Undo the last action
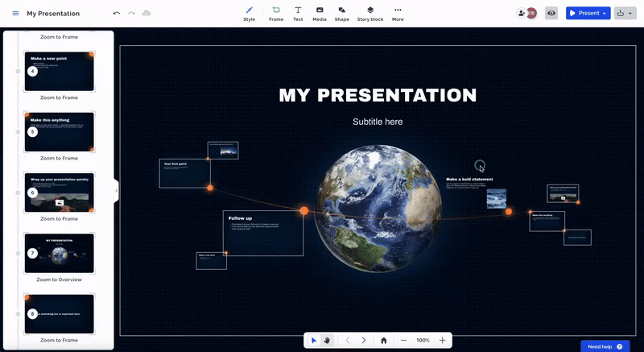Image resolution: width=644 pixels, height=352 pixels. (x=117, y=13)
